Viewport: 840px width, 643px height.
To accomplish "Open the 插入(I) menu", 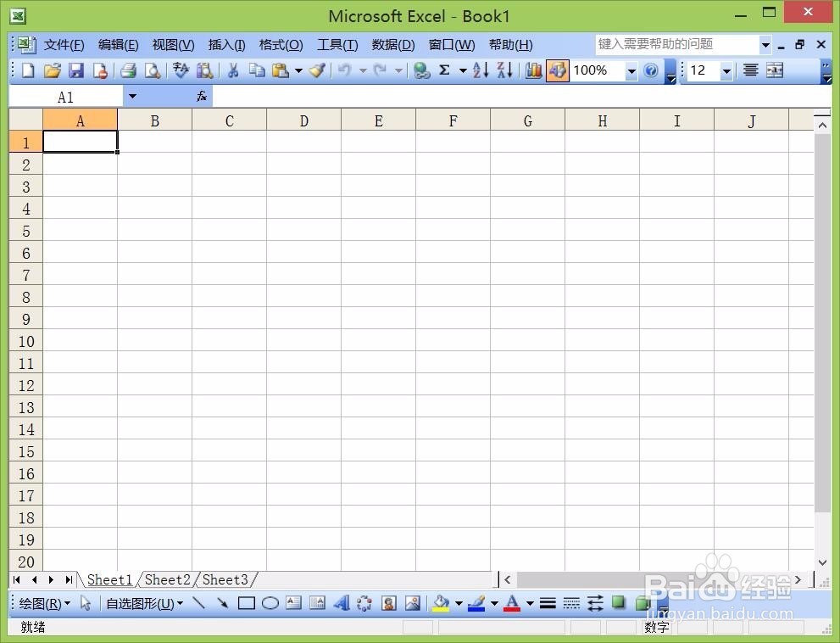I will point(226,44).
